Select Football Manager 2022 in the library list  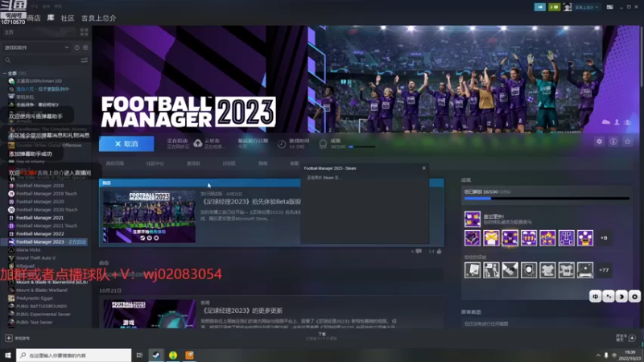(39, 233)
